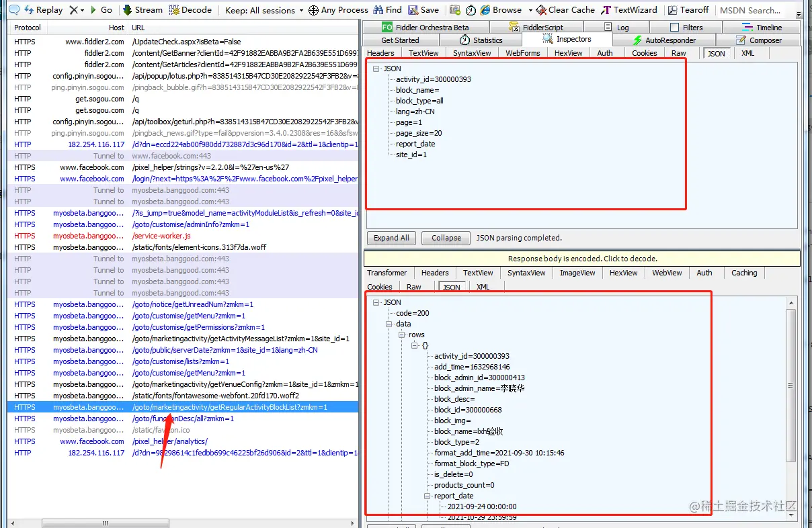
Task: Open Keep: All sessions dropdown
Action: (265, 10)
